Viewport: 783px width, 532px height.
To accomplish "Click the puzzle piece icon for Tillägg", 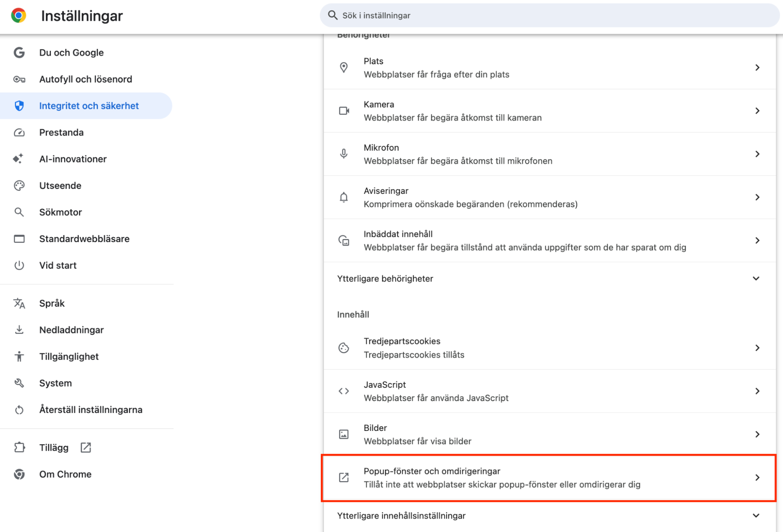I will pyautogui.click(x=19, y=447).
